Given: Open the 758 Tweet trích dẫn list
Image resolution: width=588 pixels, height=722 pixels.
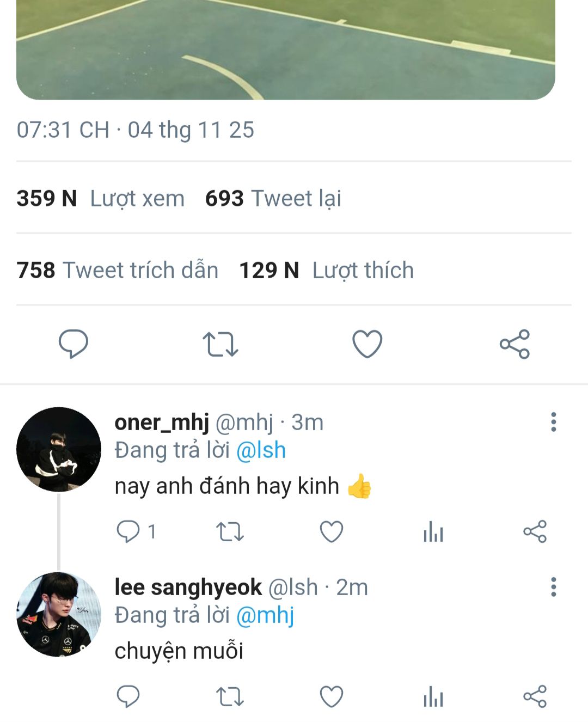Looking at the screenshot, I should click(x=118, y=270).
